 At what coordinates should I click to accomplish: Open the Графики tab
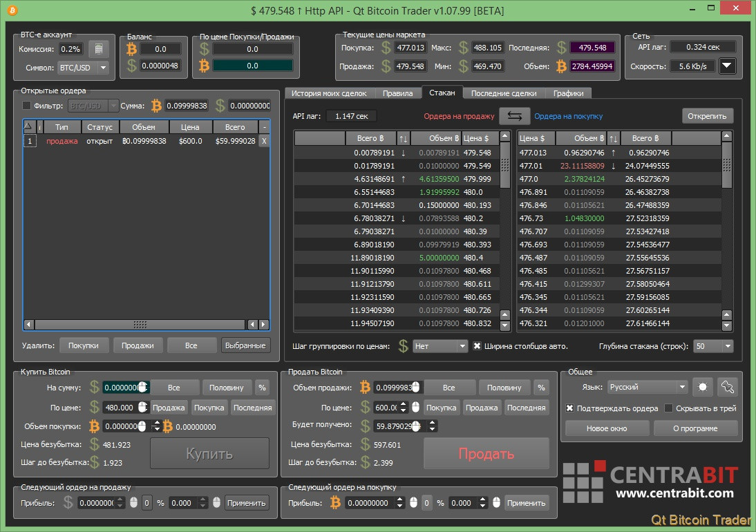[569, 93]
